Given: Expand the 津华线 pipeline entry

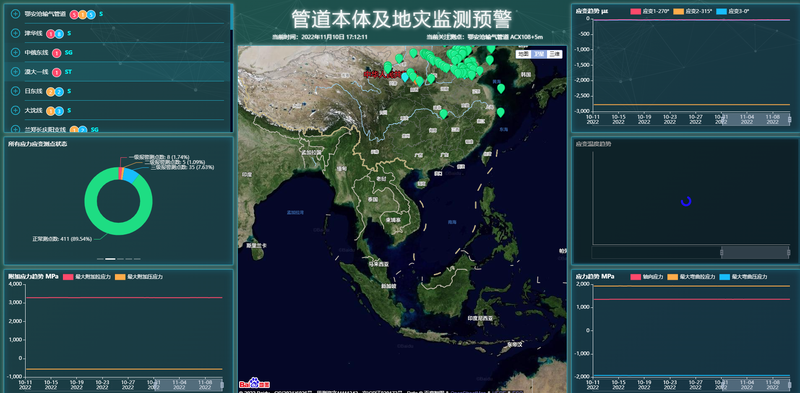Looking at the screenshot, I should (x=15, y=34).
